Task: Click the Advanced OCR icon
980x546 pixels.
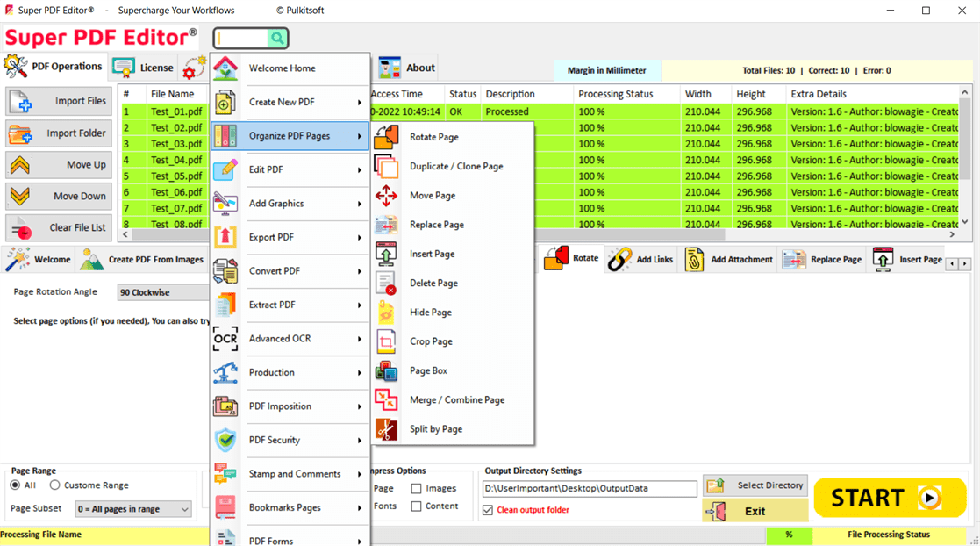Action: 225,339
